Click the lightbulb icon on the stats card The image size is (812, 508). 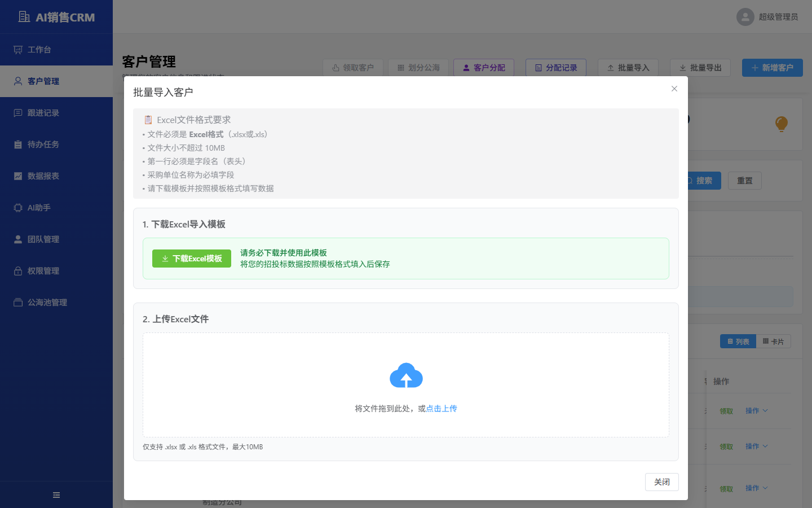[782, 124]
